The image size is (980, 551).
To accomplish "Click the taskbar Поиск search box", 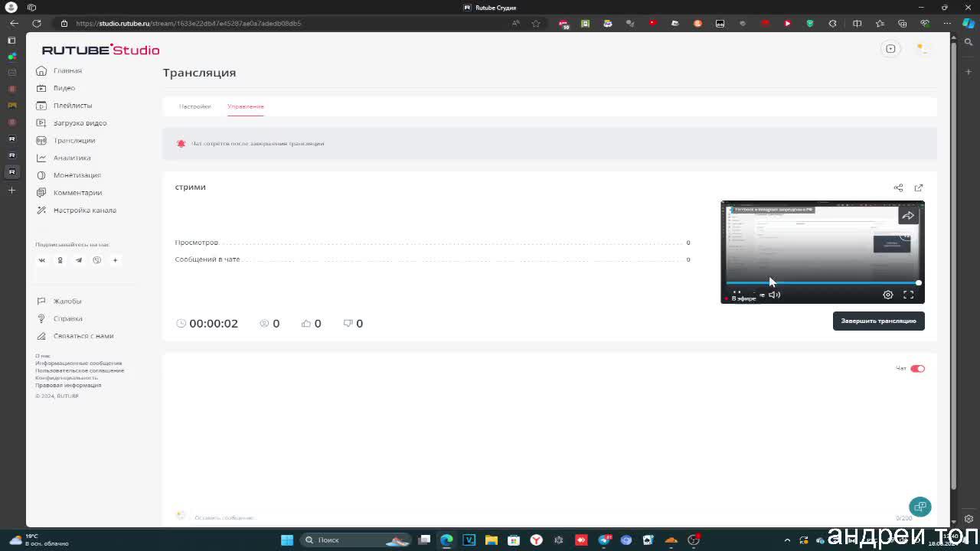I will click(357, 540).
